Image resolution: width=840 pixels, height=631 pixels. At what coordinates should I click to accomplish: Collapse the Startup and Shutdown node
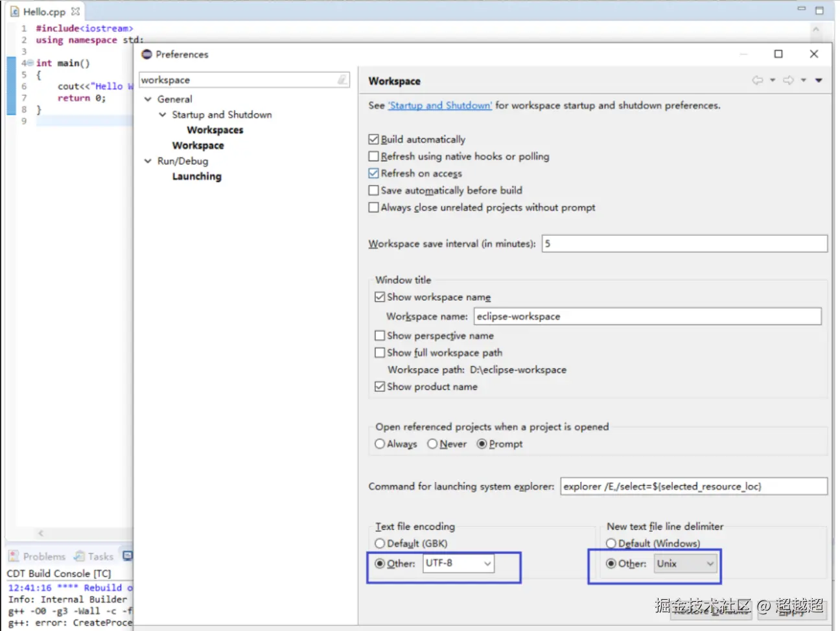click(163, 115)
